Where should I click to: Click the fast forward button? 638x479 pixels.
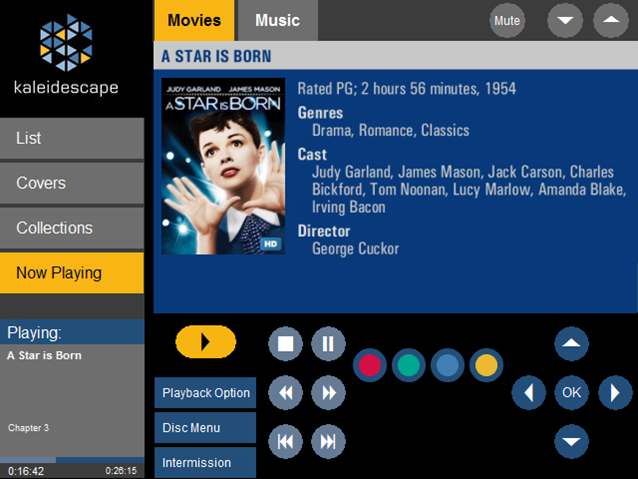click(328, 392)
